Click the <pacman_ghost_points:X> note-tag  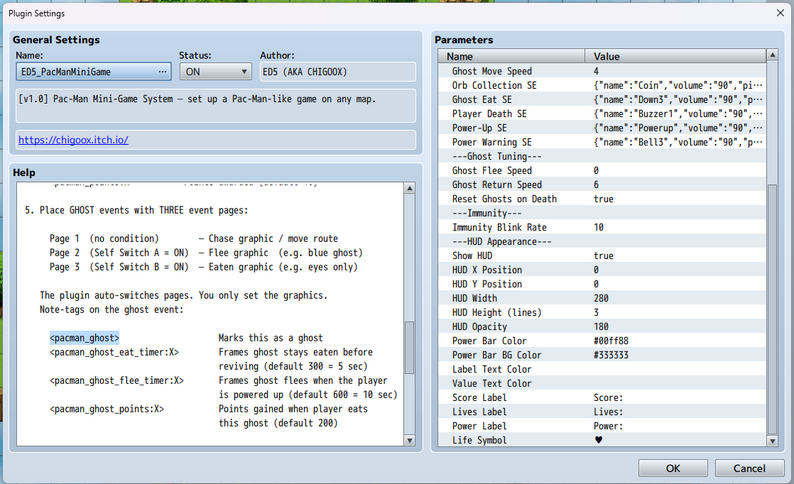[x=107, y=409]
